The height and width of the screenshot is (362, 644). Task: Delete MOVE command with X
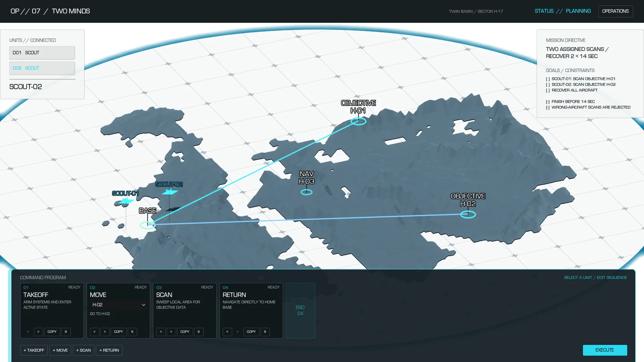click(132, 332)
